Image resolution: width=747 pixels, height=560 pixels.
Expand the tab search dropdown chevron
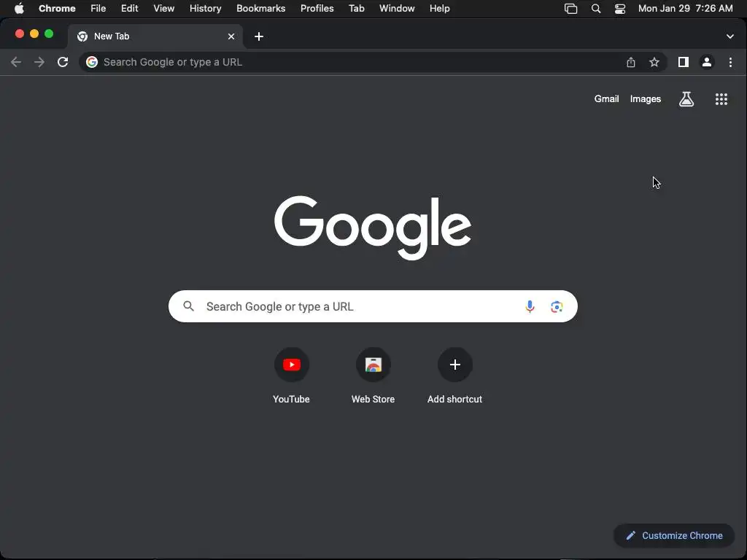point(729,36)
